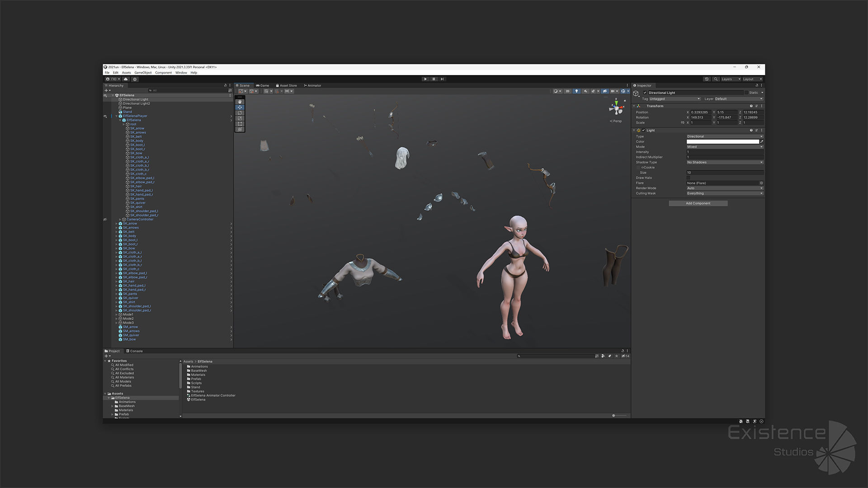This screenshot has width=868, height=488.
Task: Click the Pick color eyedropper icon
Action: (x=762, y=141)
